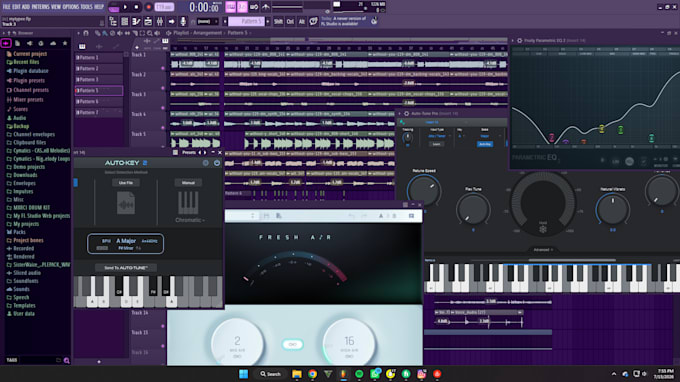Screen dimensions: 680x382
Task: Select the Playlist zoom tool icon
Action: [150, 33]
